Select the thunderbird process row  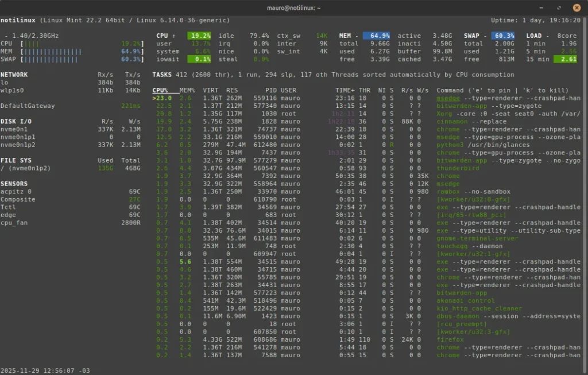(457, 168)
